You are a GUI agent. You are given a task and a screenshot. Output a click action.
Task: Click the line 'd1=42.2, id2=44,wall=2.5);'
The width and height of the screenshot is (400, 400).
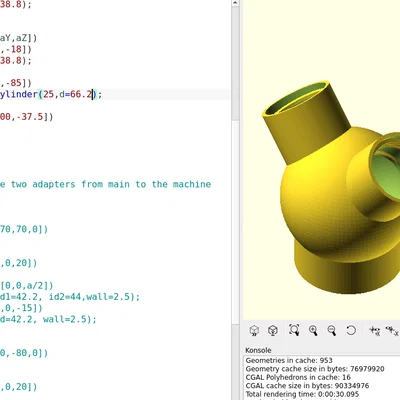[70, 297]
